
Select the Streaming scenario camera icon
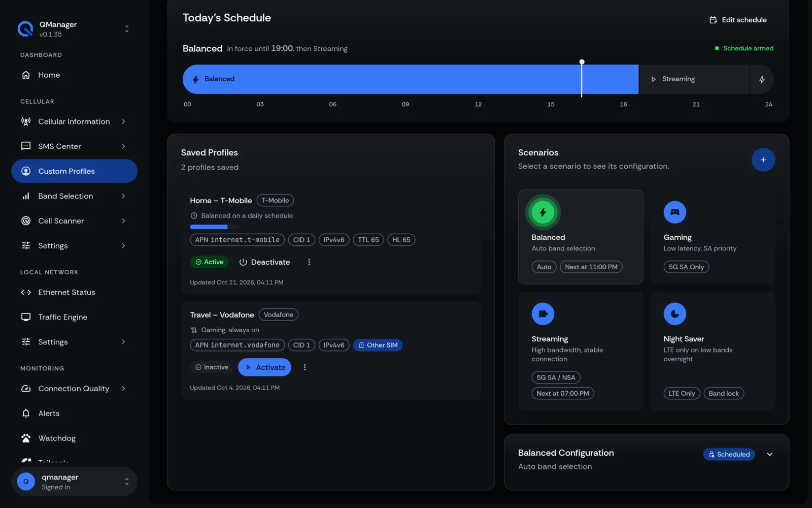point(543,314)
